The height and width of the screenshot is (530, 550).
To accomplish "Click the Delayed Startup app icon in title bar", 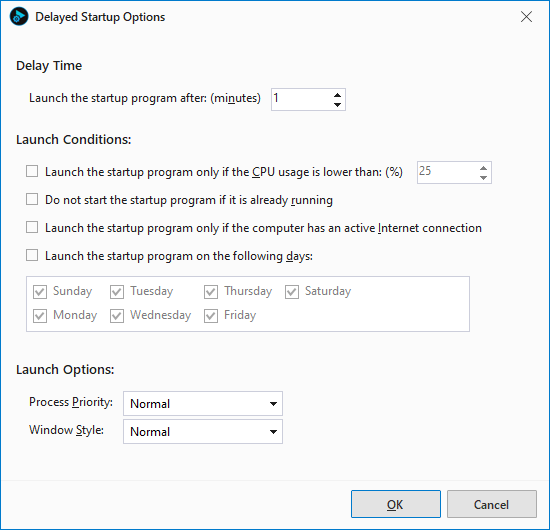I will pyautogui.click(x=19, y=16).
